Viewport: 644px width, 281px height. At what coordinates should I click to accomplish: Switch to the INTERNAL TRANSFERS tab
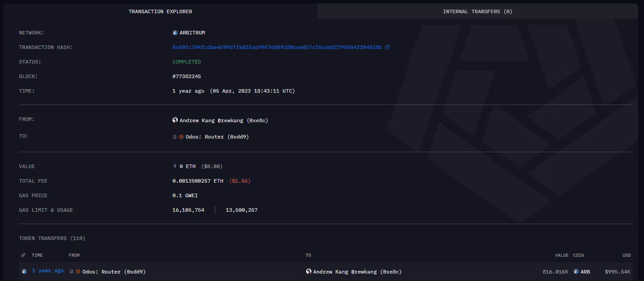pyautogui.click(x=477, y=11)
